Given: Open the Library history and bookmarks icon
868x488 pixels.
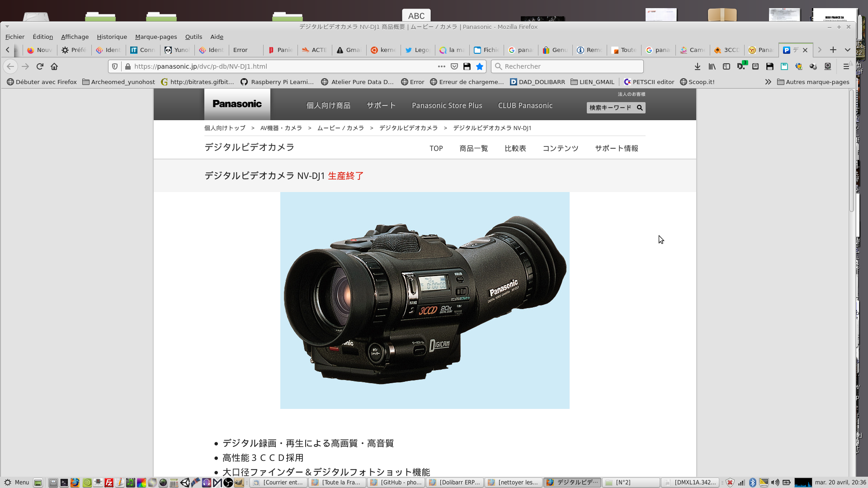Looking at the screenshot, I should (712, 66).
